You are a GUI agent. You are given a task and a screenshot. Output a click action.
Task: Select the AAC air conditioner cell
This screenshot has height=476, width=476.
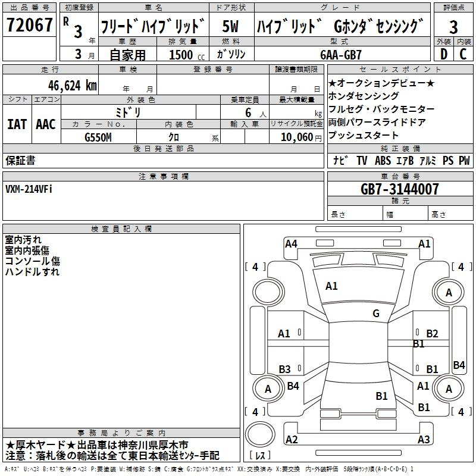tap(45, 124)
